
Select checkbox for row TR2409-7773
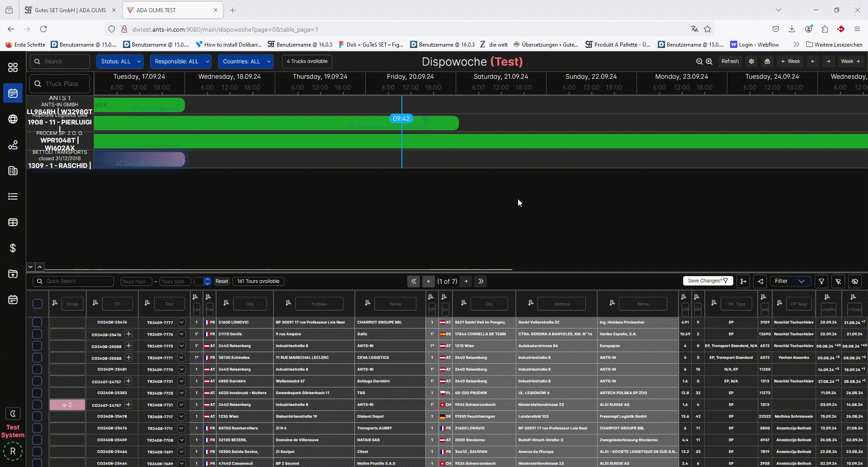click(37, 346)
